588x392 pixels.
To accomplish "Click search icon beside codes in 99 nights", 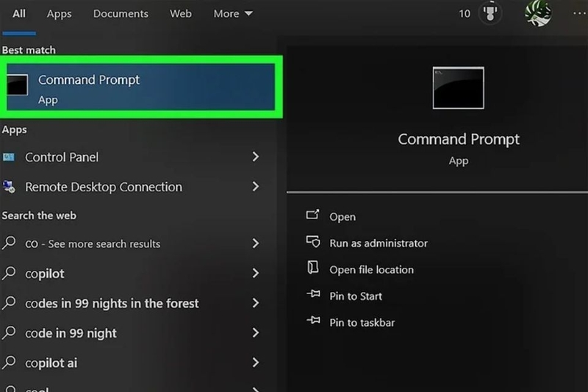I will point(9,303).
